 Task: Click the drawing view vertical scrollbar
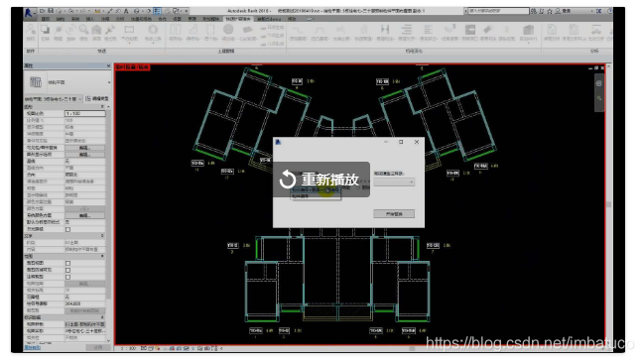[608, 204]
